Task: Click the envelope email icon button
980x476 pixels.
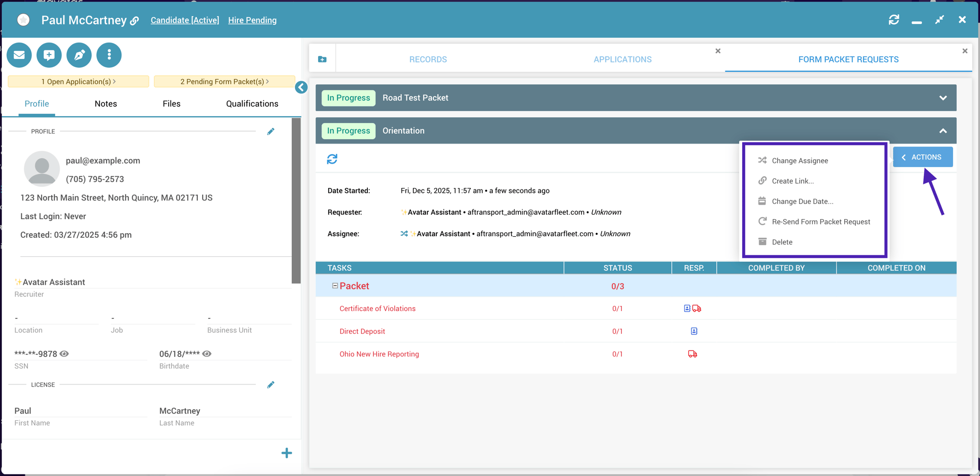Action: pyautogui.click(x=19, y=55)
